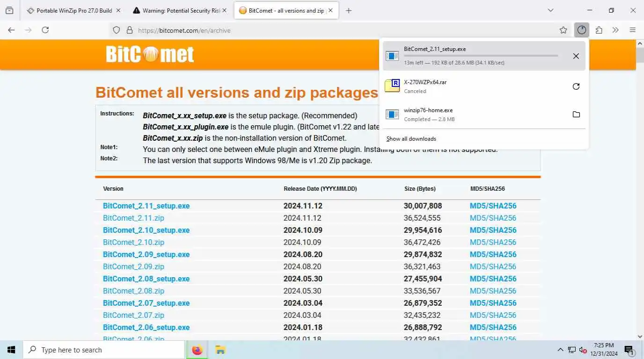644x359 pixels.
Task: Open a new tab
Action: coord(349,10)
